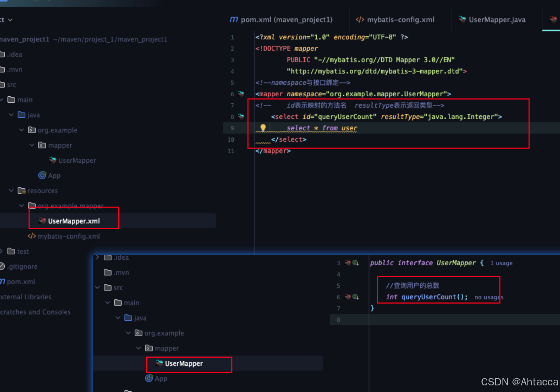Click the MyBatis gutter icon on line 6 of UserMapper

tap(347, 297)
